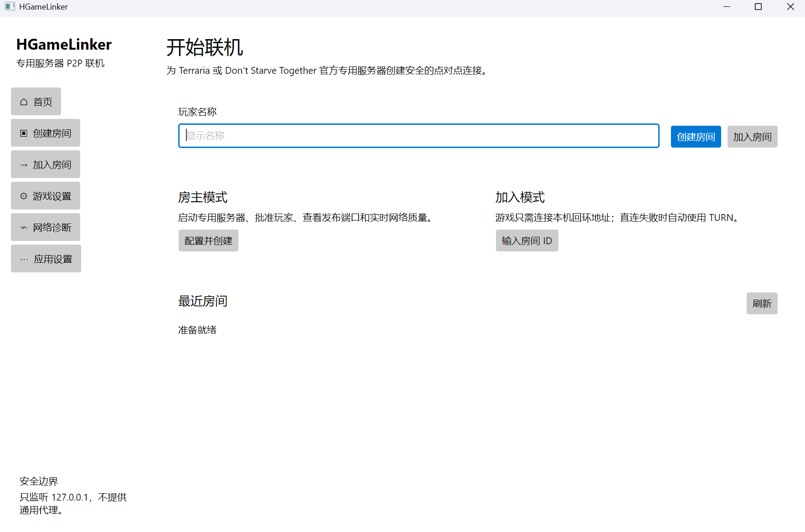The height and width of the screenshot is (532, 805).
Task: Maximize the HGameLinker window
Action: point(759,7)
